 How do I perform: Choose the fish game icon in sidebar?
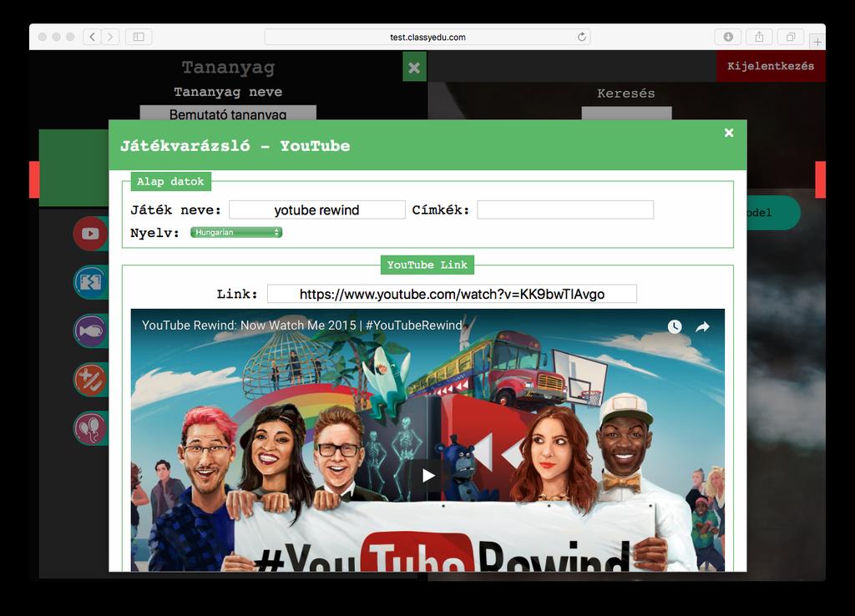click(x=90, y=331)
